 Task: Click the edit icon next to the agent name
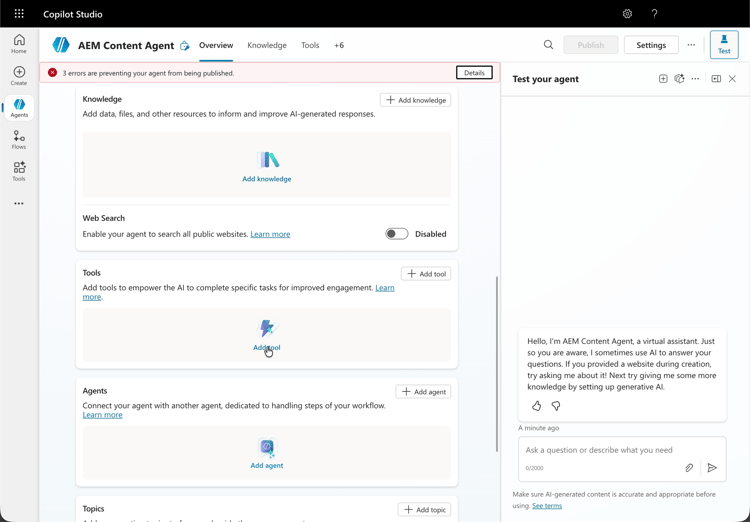click(184, 45)
